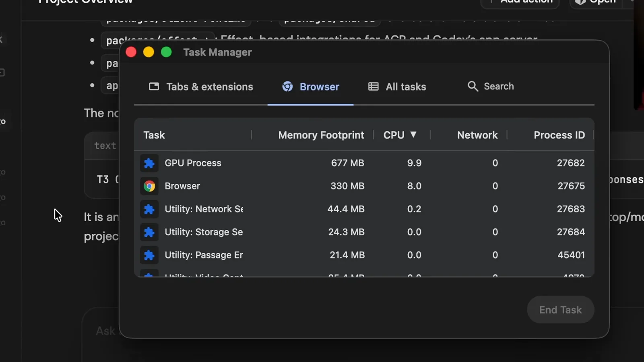The height and width of the screenshot is (362, 644).
Task: Sort by CPU using the arrow indicator
Action: [x=413, y=135]
